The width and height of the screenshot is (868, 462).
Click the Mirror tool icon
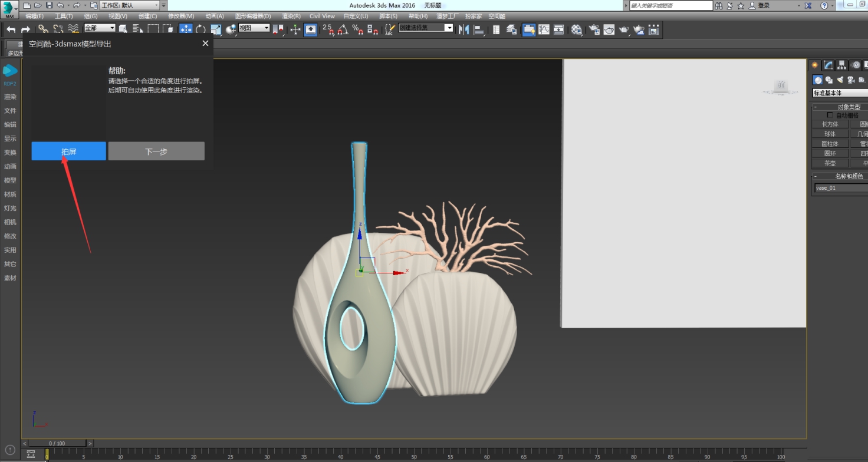coord(464,29)
